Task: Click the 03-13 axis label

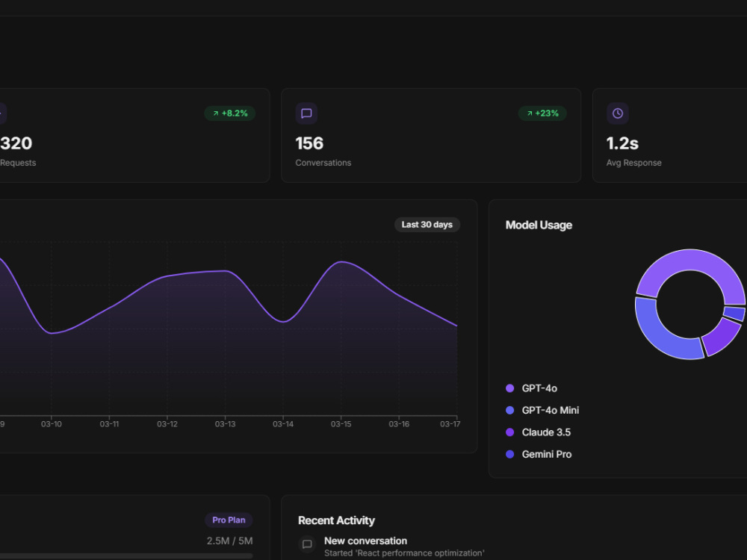Action: click(225, 424)
